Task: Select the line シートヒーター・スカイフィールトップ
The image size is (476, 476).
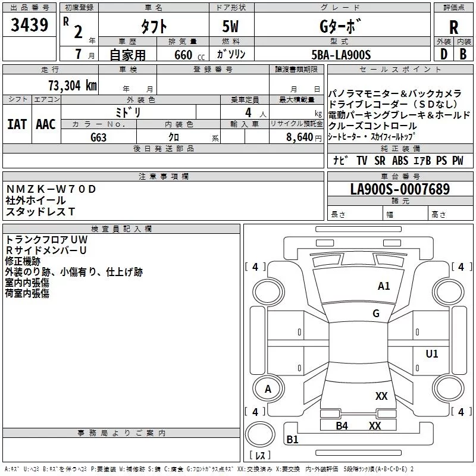Action: point(371,137)
